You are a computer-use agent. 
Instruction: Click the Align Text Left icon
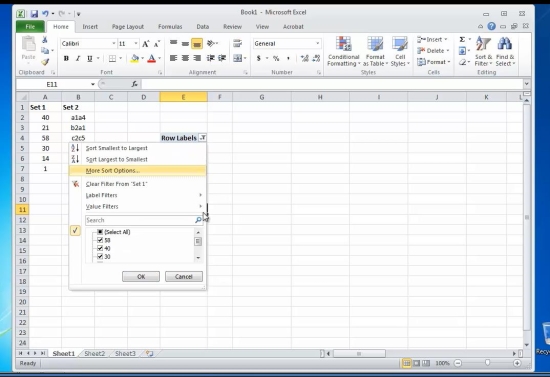(x=173, y=58)
